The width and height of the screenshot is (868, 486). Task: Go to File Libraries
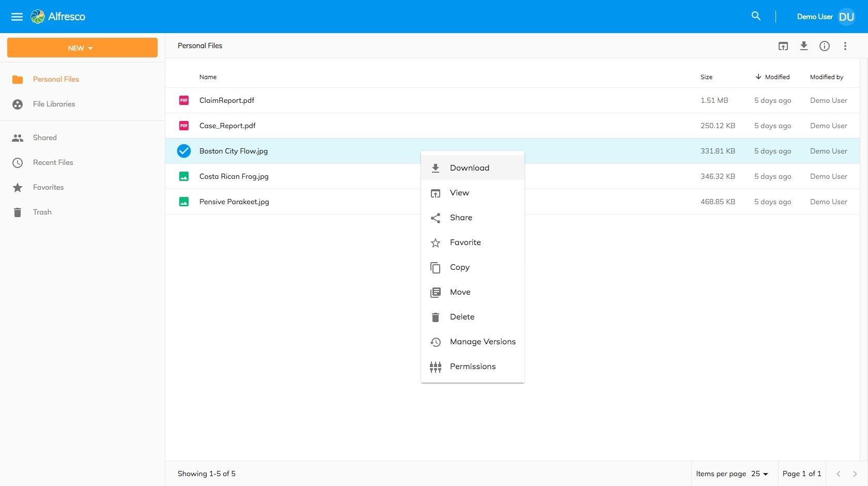(54, 104)
